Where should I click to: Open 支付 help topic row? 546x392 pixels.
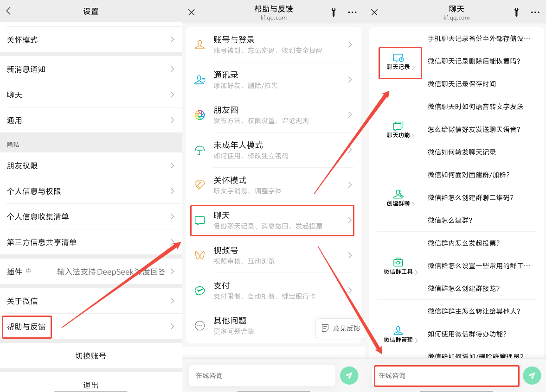point(273,291)
